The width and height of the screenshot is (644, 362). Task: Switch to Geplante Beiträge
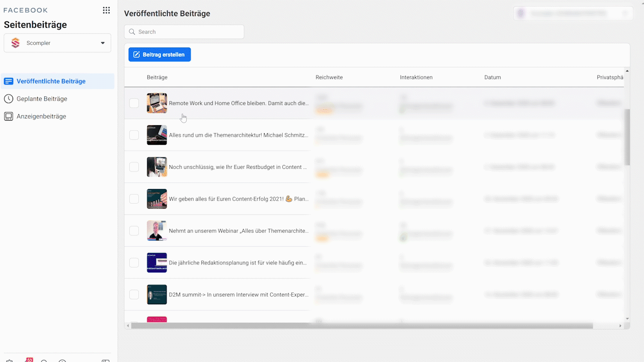[x=42, y=99]
